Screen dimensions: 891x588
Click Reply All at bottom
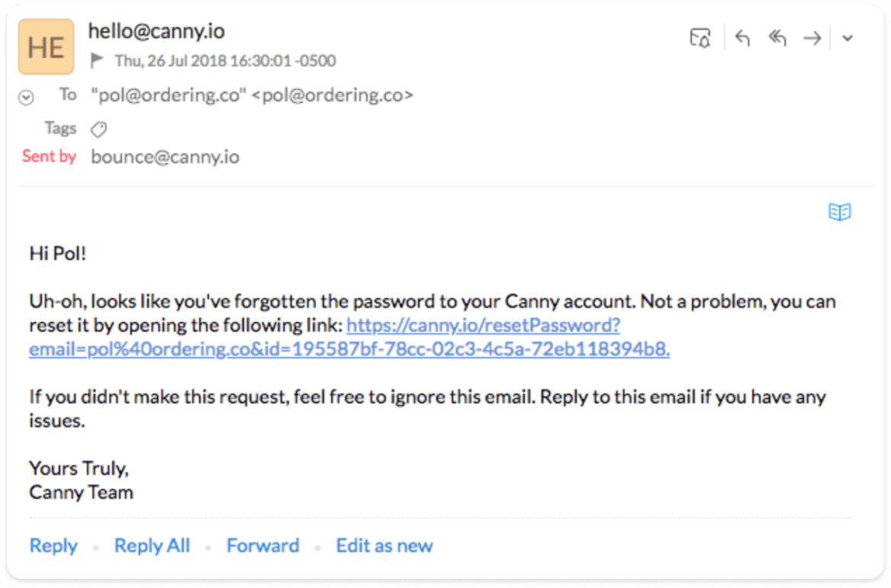tap(152, 545)
